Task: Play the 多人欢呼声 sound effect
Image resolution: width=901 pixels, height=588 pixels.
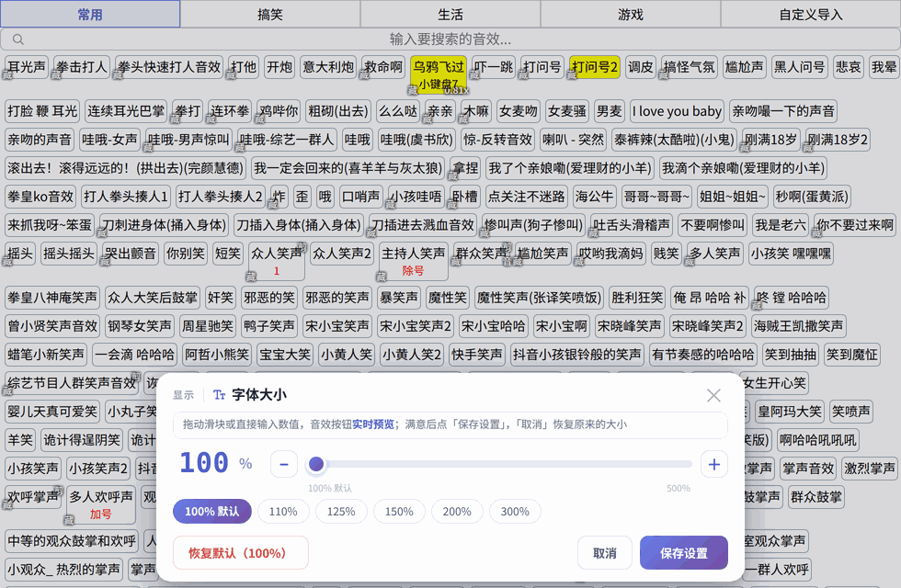Action: 100,503
